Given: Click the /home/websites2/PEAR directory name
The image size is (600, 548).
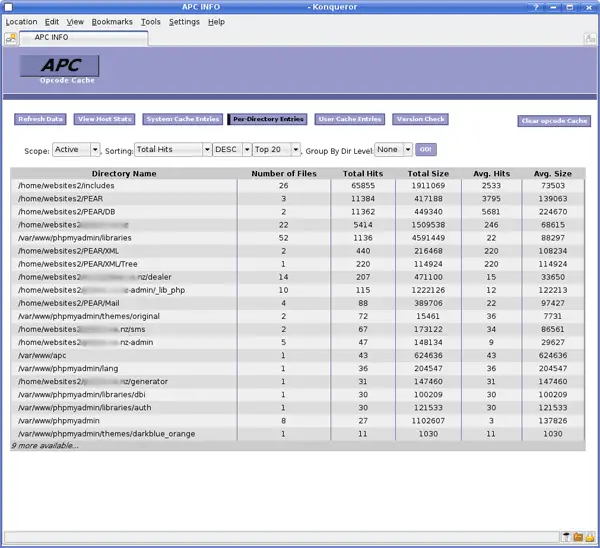Looking at the screenshot, I should click(x=60, y=199).
